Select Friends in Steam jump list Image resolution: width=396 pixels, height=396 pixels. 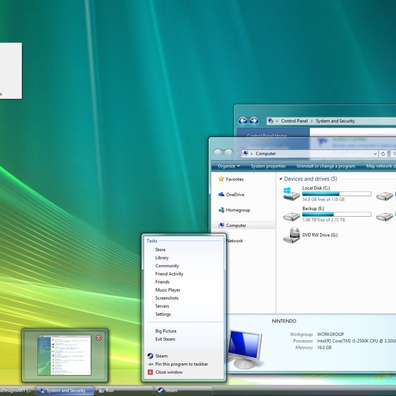pyautogui.click(x=162, y=282)
